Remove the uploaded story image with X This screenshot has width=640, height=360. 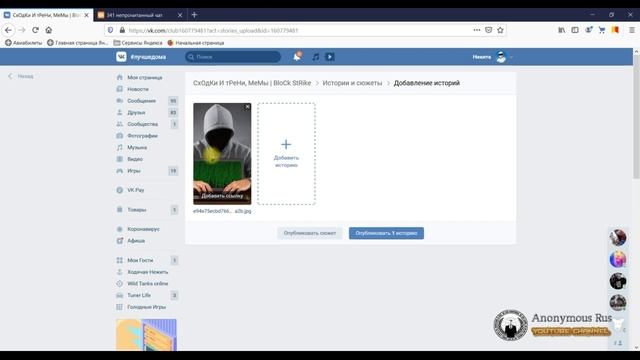pos(247,107)
